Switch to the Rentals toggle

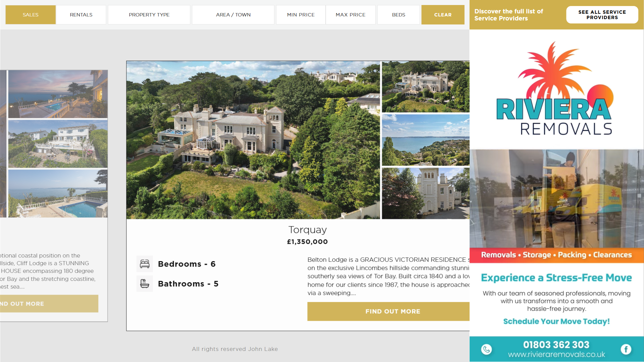coord(81,15)
